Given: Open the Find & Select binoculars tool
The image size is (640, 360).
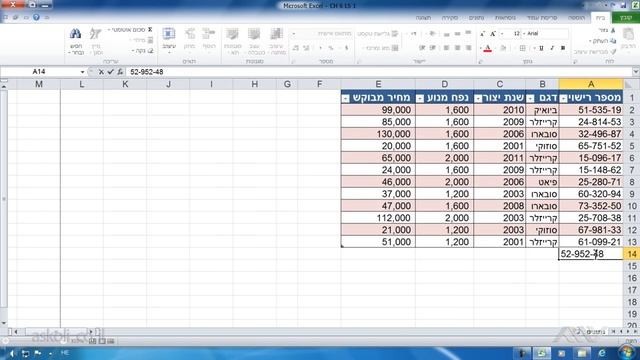Looking at the screenshot, I should [76, 41].
